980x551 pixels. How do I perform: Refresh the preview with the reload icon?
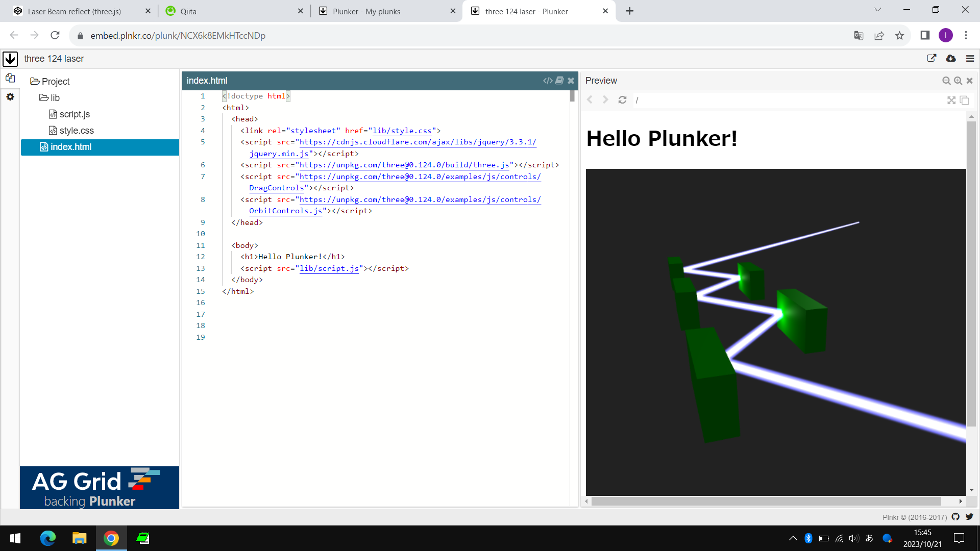coord(622,100)
